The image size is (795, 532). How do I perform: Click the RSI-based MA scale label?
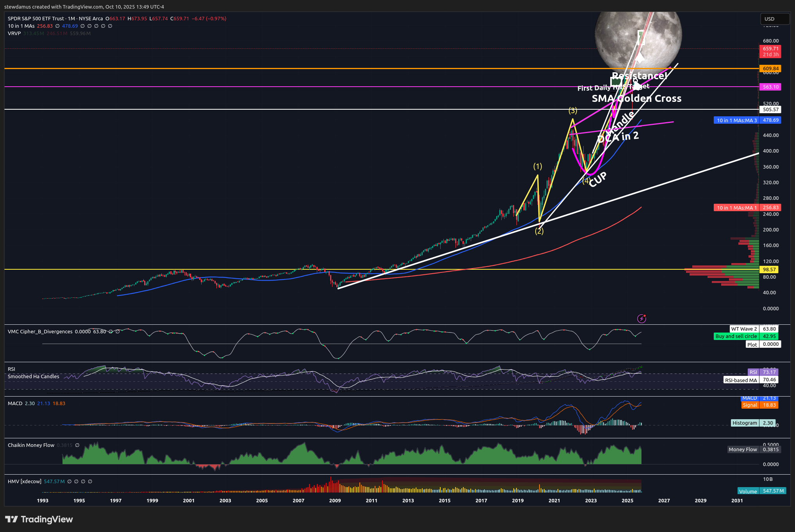(741, 380)
